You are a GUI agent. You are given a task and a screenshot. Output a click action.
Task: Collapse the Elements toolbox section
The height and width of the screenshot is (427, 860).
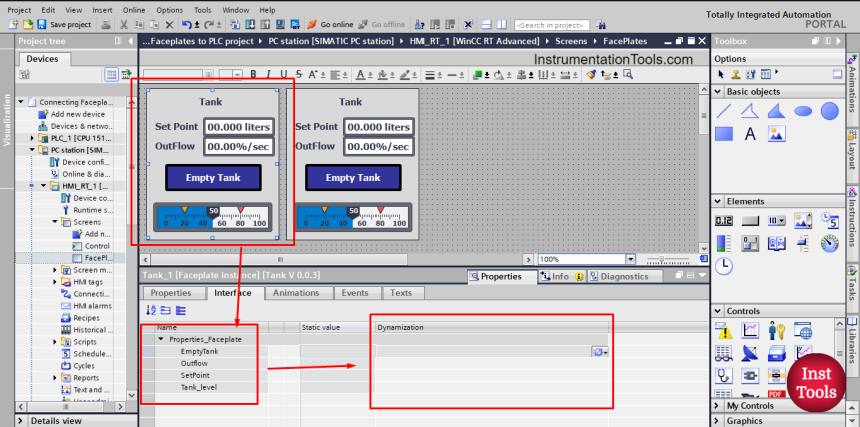click(718, 201)
